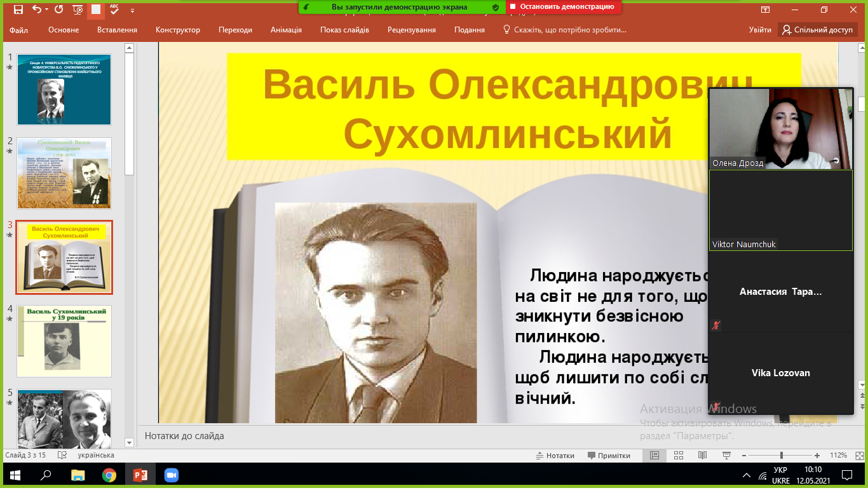
Task: Toggle the Нотатки notes pane
Action: pos(555,456)
